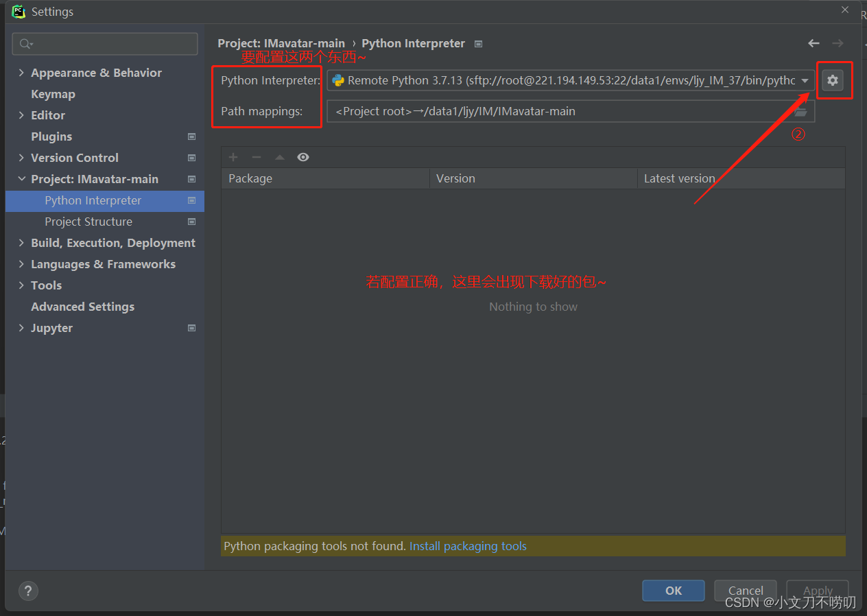Expand the Jupyter section
This screenshot has width=867, height=616.
pos(21,328)
